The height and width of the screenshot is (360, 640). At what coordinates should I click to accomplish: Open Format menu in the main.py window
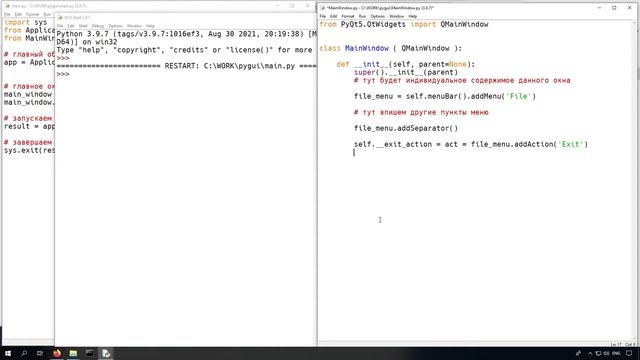(33, 14)
